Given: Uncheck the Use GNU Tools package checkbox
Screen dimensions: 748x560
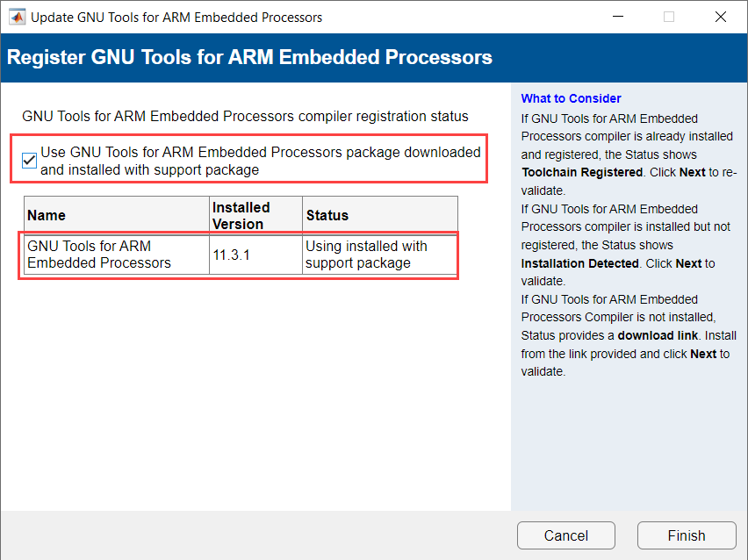Looking at the screenshot, I should 30,161.
